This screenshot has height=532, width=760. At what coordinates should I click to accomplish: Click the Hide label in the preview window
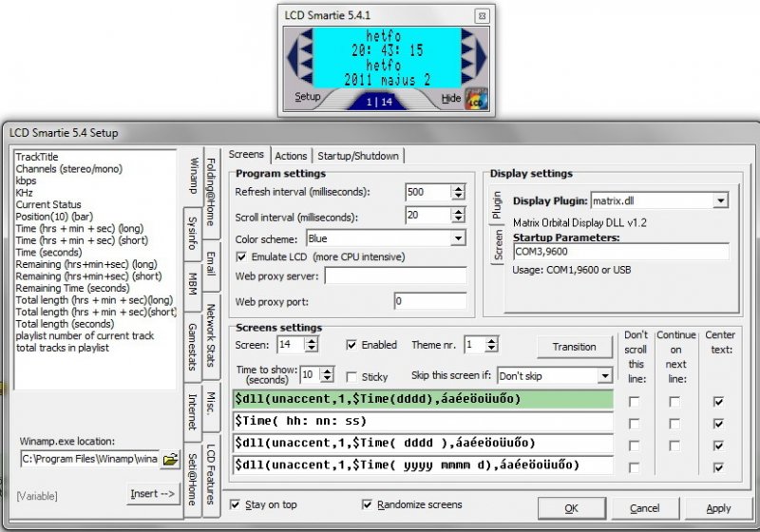(x=450, y=99)
